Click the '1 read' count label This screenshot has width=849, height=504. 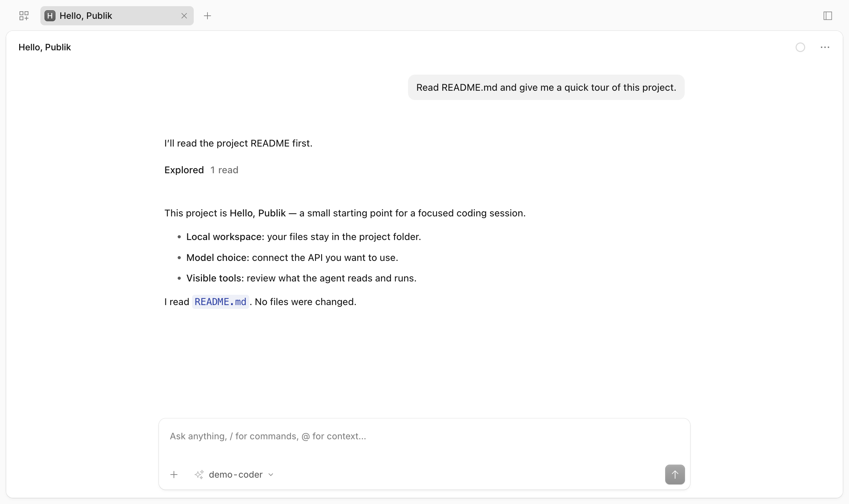pos(224,170)
